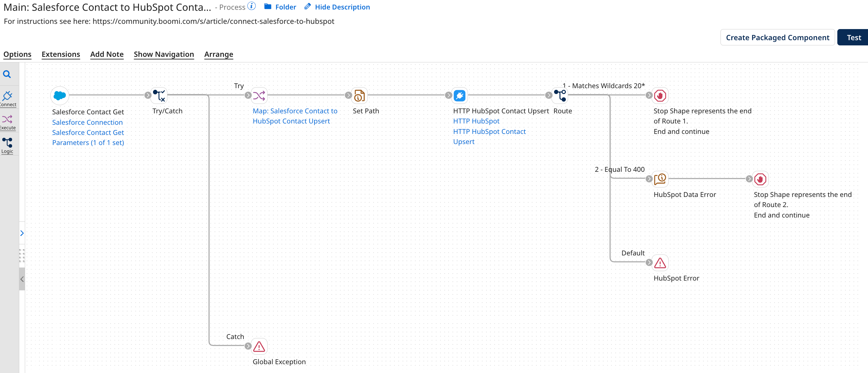This screenshot has height=373, width=868.
Task: Open the shape palette search tool
Action: 8,73
